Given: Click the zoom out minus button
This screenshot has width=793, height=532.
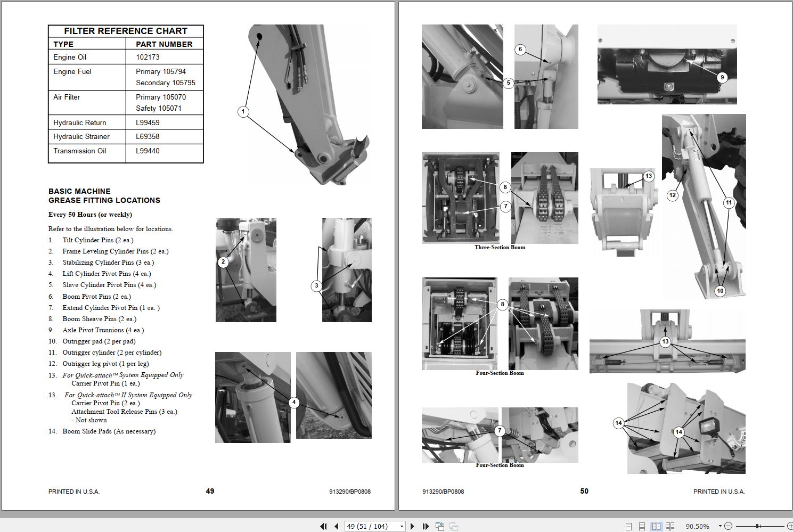Looking at the screenshot, I should 729,526.
